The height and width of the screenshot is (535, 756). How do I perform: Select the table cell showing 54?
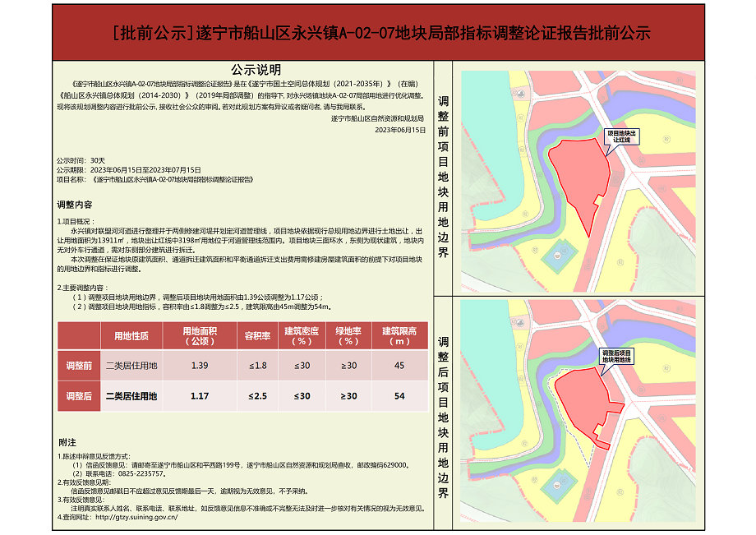pos(399,396)
